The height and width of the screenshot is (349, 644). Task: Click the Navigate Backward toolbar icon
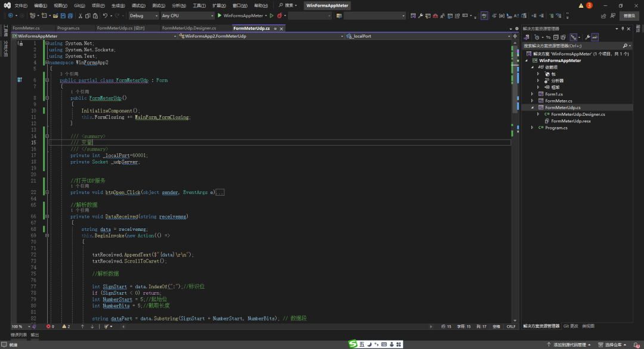coord(10,16)
